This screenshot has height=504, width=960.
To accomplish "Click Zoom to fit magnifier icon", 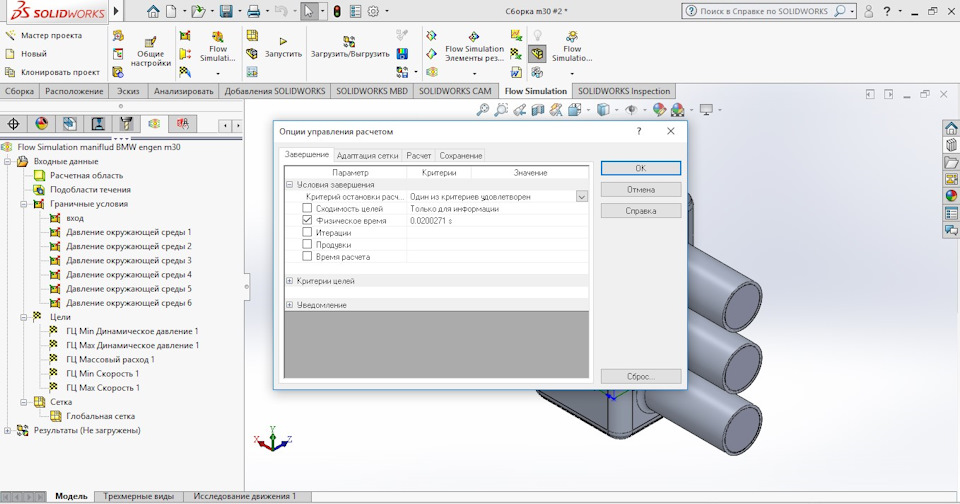I will pos(483,110).
